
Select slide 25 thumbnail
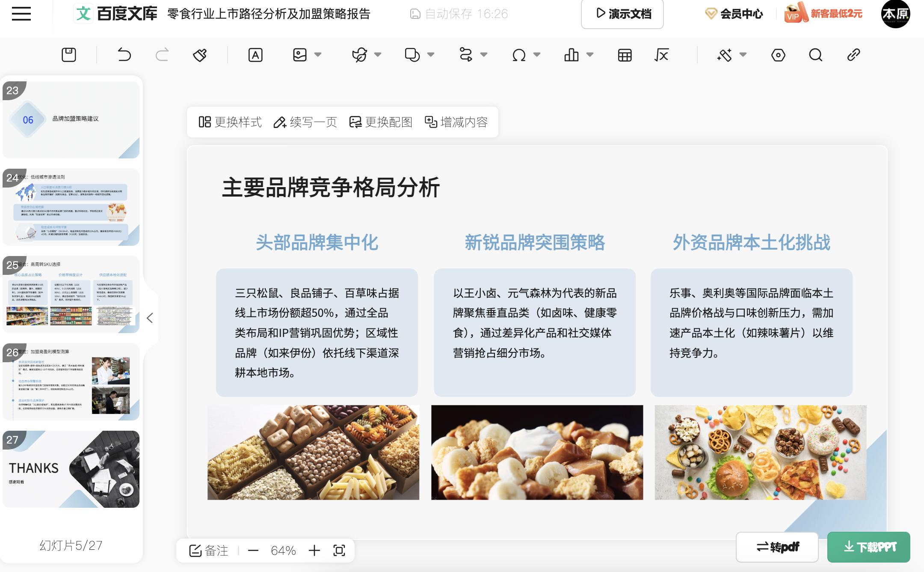coord(71,294)
